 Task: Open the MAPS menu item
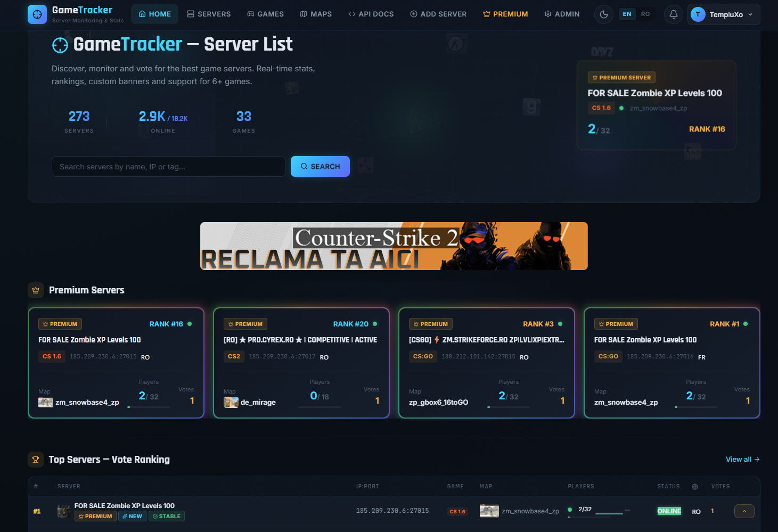[316, 14]
